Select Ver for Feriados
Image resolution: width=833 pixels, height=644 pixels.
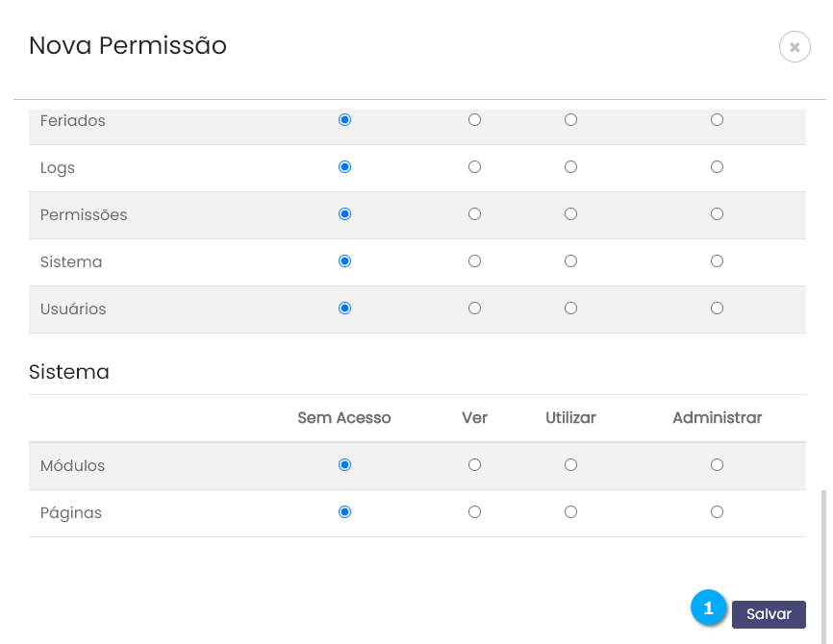coord(474,120)
